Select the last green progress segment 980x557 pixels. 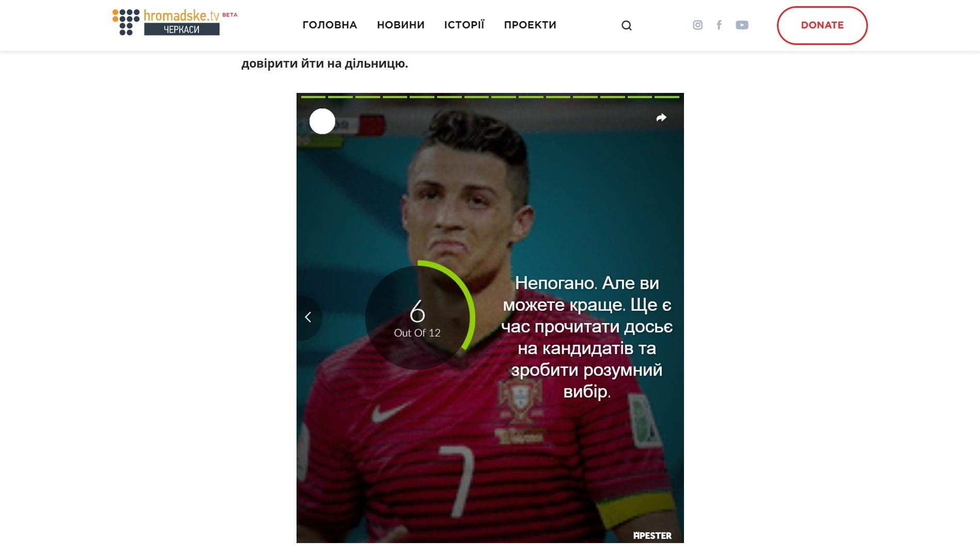coord(667,97)
